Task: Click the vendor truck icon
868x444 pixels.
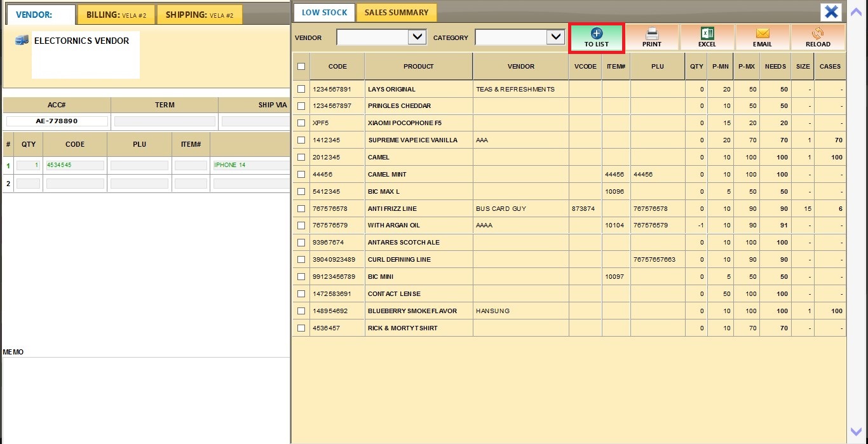Action: (x=22, y=41)
